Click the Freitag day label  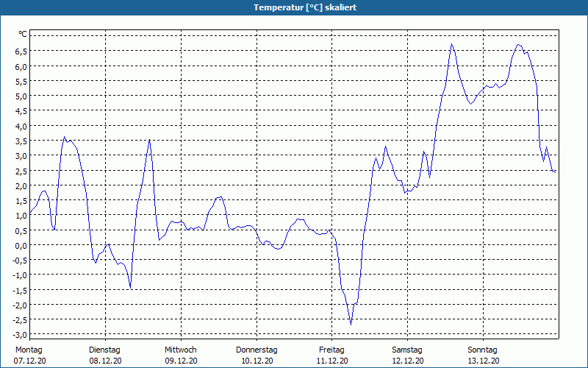click(331, 350)
